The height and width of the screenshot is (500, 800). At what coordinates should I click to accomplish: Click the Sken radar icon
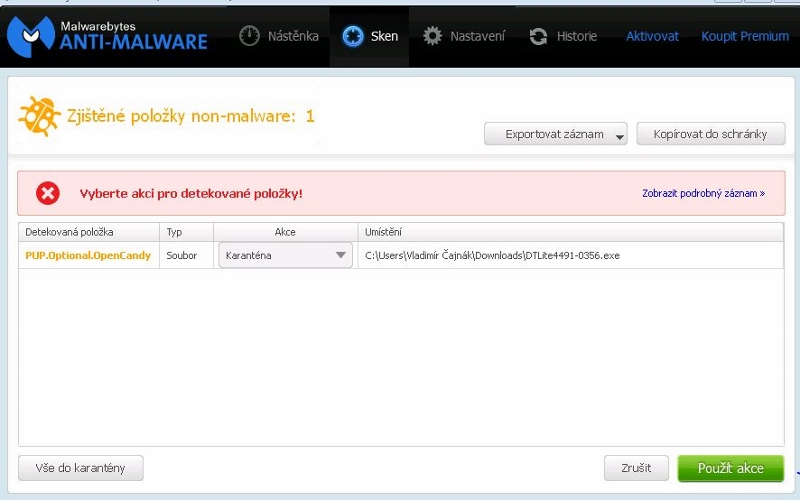[x=352, y=36]
